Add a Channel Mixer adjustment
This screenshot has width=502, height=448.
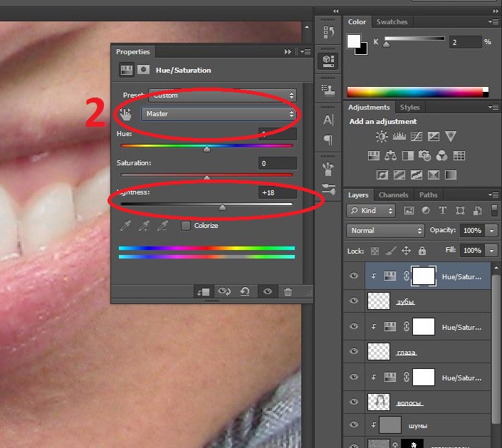click(x=441, y=156)
